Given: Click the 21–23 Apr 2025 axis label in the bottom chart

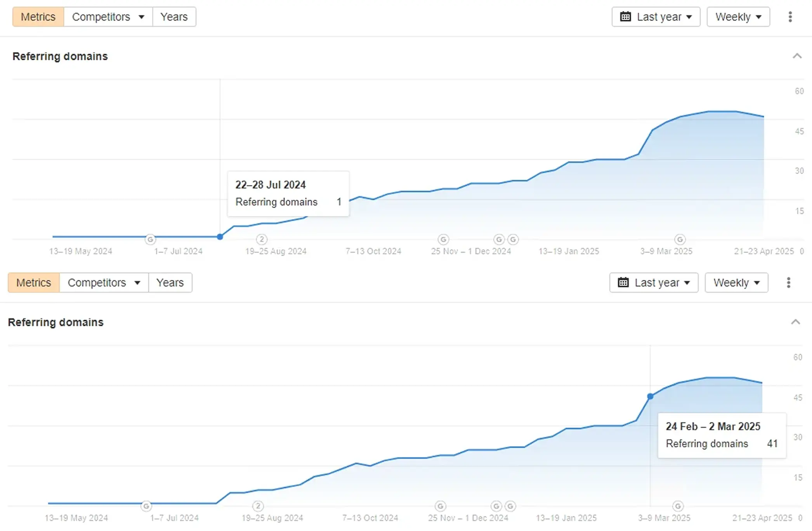Looking at the screenshot, I should (762, 518).
